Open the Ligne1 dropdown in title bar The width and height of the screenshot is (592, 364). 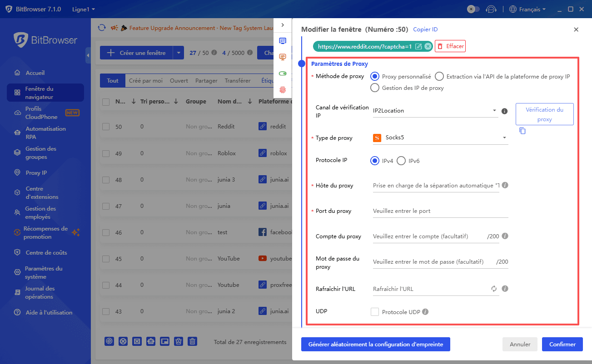click(x=84, y=9)
